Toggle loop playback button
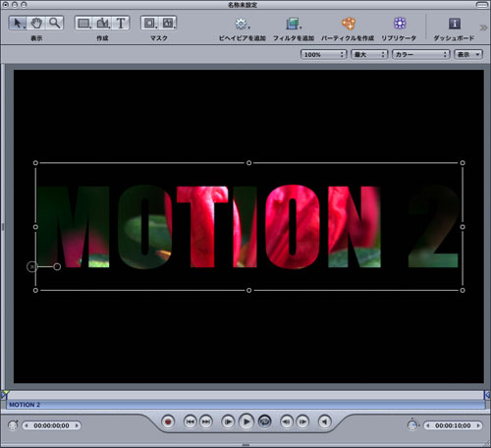The width and height of the screenshot is (491, 448). coord(265,421)
